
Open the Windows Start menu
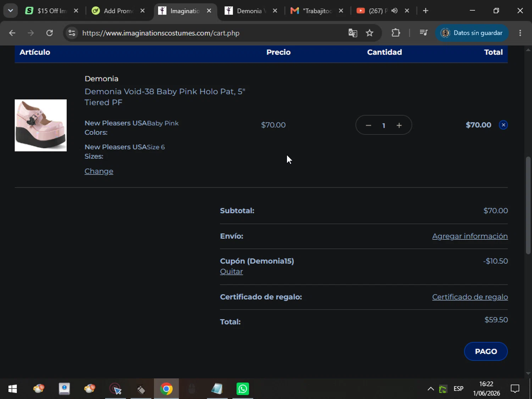point(13,389)
